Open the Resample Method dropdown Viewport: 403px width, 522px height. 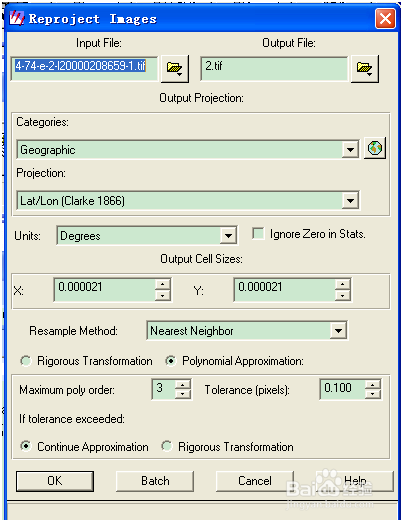338,331
